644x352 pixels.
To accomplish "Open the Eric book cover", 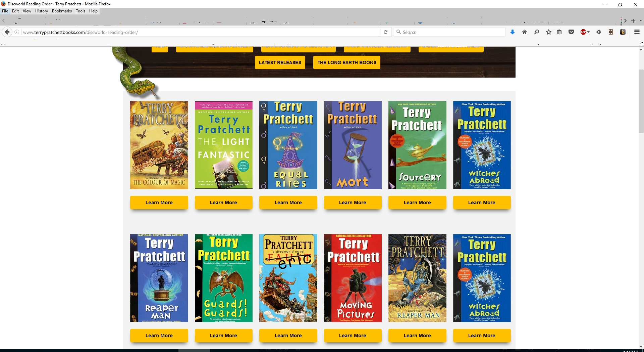I will pos(288,278).
